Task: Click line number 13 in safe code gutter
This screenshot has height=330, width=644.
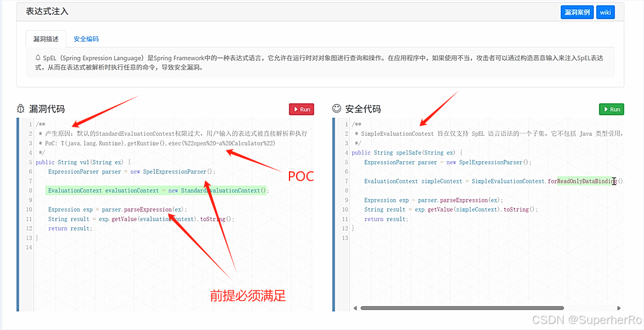Action: coord(345,238)
